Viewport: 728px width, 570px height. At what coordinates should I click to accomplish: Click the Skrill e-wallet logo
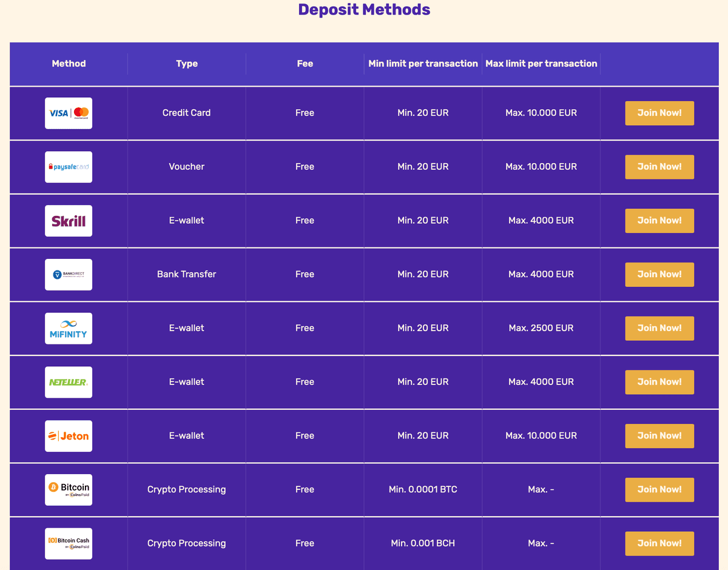(x=68, y=220)
